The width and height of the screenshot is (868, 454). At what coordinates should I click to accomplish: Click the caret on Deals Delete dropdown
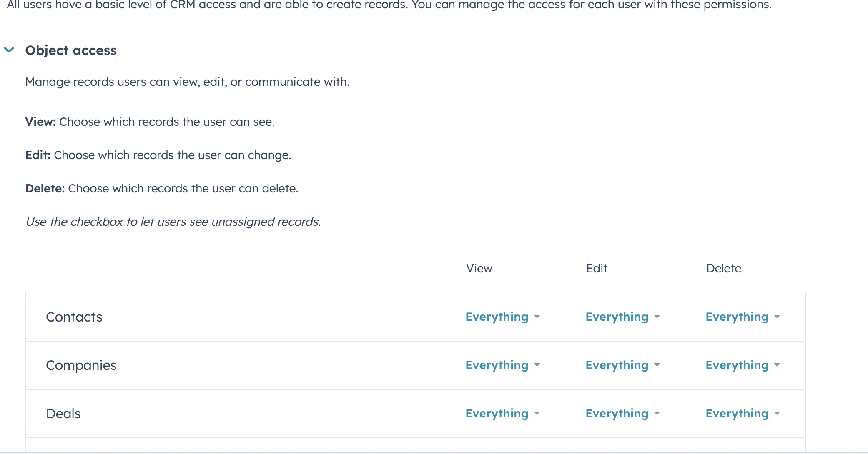[777, 414]
